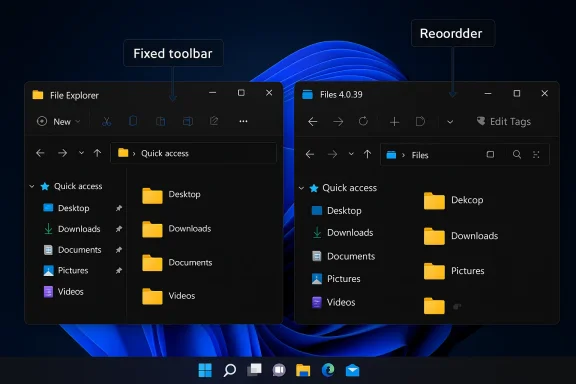
Task: Select Pictures in Files app sidebar
Action: 336,279
